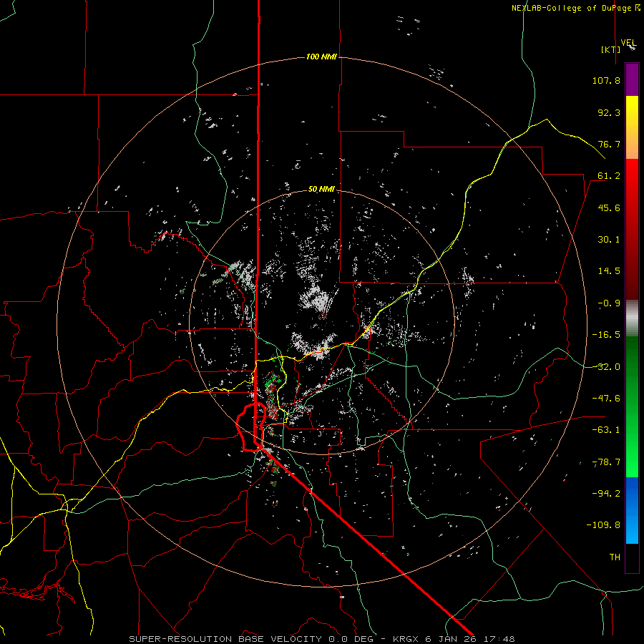Select the -32.0 legend value
The width and height of the screenshot is (644, 644).
click(606, 367)
